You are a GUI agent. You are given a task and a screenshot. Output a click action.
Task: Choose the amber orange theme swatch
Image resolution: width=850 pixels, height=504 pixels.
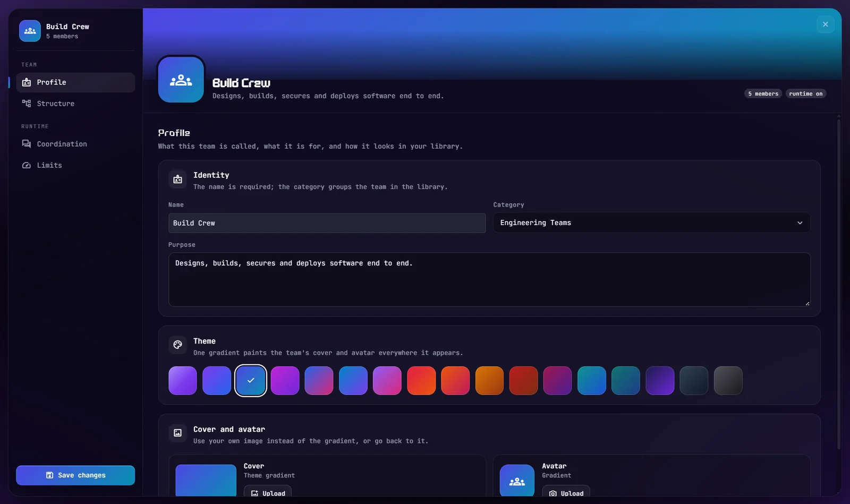489,380
